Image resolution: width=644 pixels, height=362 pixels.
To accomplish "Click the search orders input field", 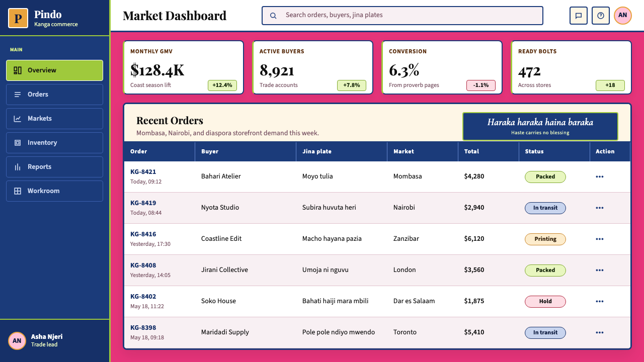I will coord(403,16).
